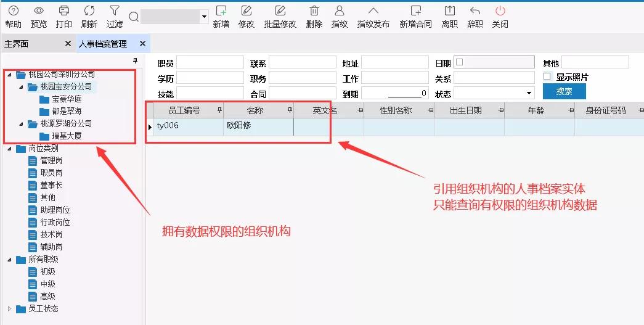
Task: Click pin icon on 英文名 column
Action: point(360,110)
